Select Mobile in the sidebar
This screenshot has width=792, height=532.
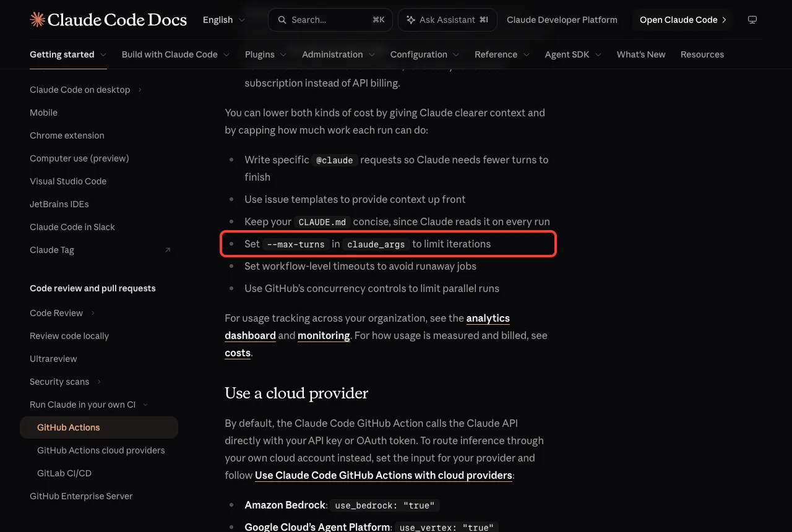43,113
